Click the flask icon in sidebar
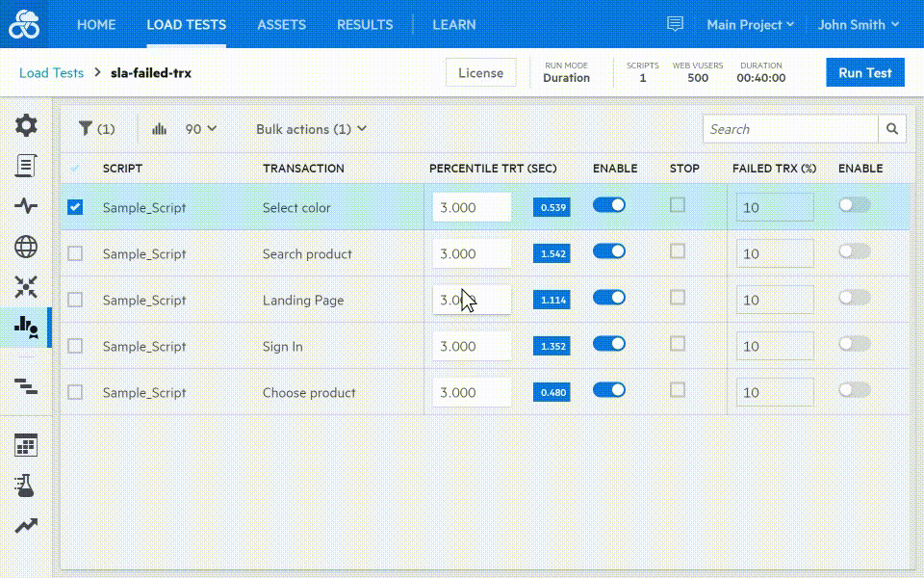This screenshot has height=578, width=924. tap(26, 486)
